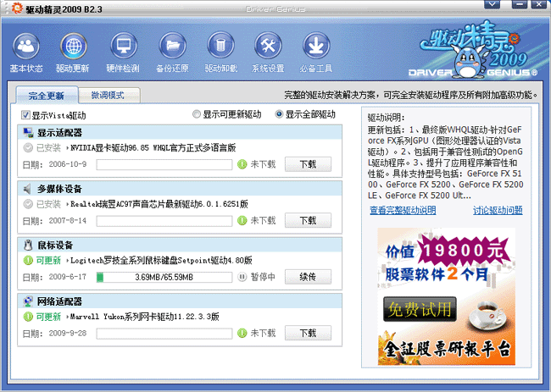Click the 免费试用 button in stock ad
The image size is (551, 392).
[x=420, y=309]
